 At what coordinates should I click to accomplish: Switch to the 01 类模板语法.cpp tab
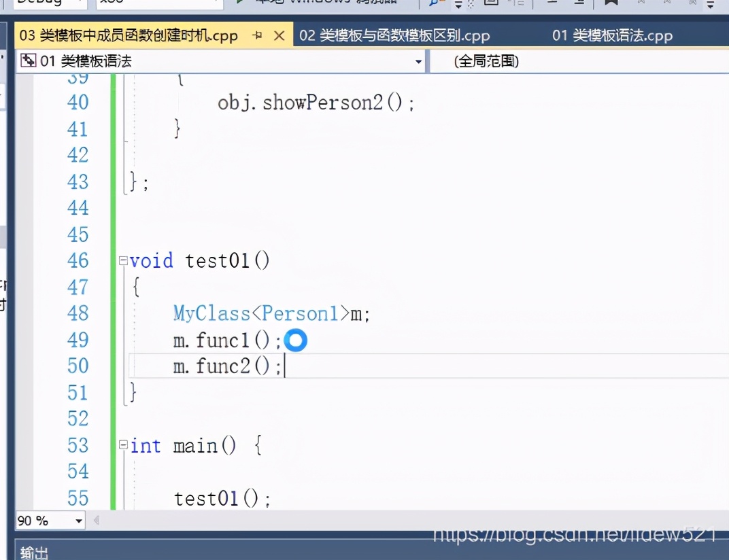[x=612, y=35]
